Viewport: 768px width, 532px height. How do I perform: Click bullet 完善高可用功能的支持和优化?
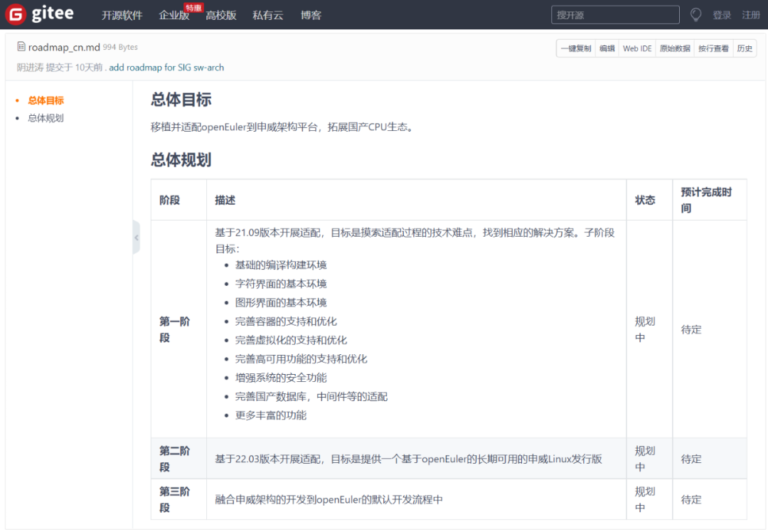302,358
